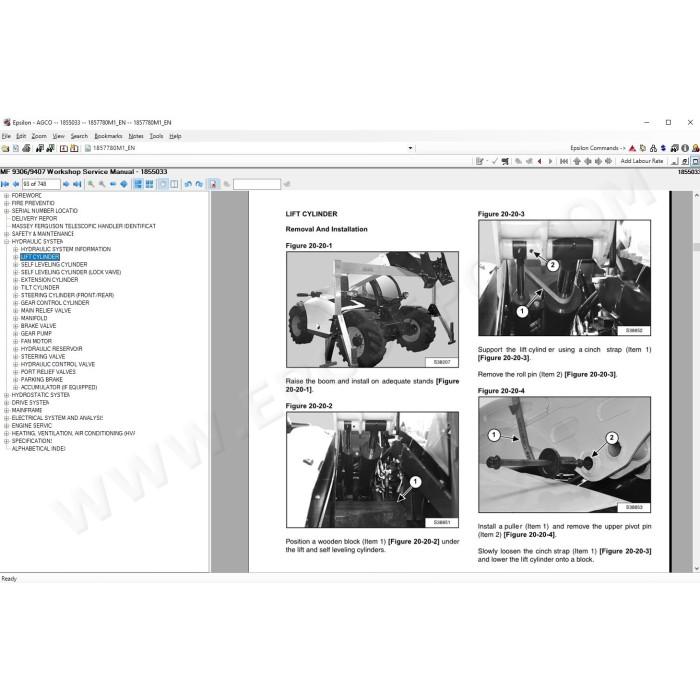Screen dimensions: 700x700
Task: Click the blue diamond fit-page icon
Action: (124, 184)
